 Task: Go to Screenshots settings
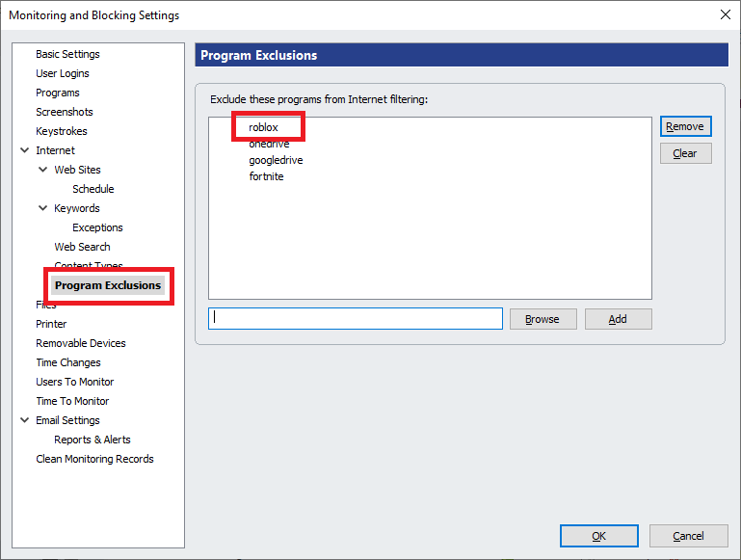point(65,112)
